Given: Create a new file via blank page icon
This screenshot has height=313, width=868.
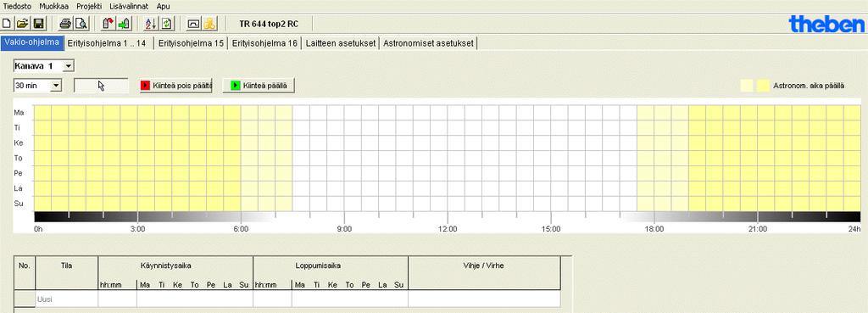Looking at the screenshot, I should (7, 24).
